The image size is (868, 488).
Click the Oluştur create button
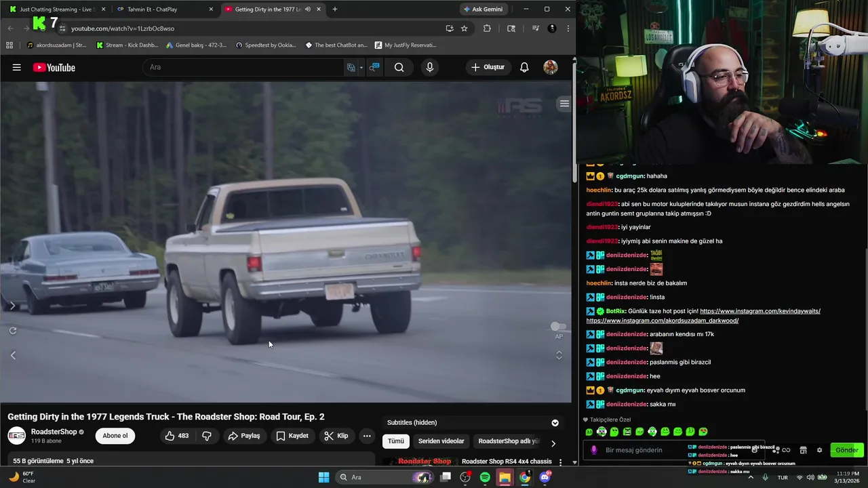pyautogui.click(x=488, y=67)
